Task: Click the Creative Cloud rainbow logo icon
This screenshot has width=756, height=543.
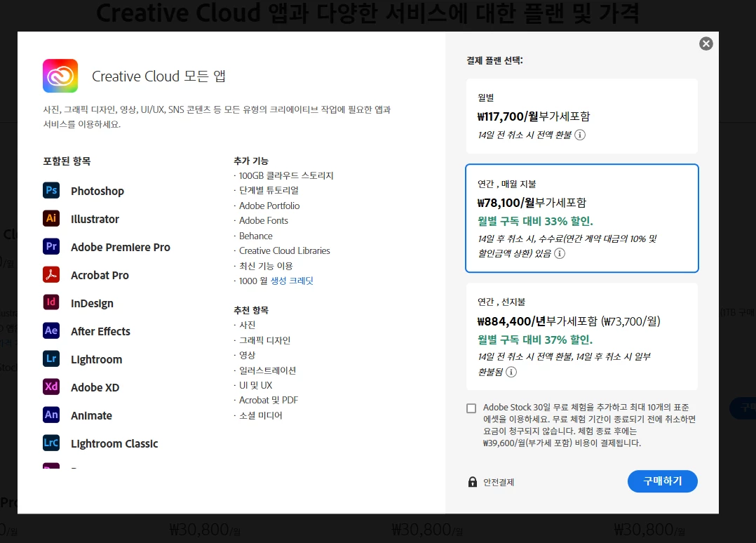Action: (x=60, y=76)
